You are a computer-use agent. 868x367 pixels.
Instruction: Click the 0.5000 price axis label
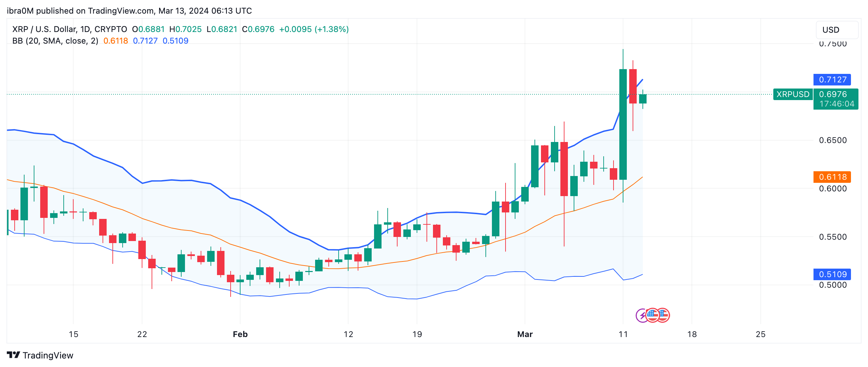[x=833, y=285]
